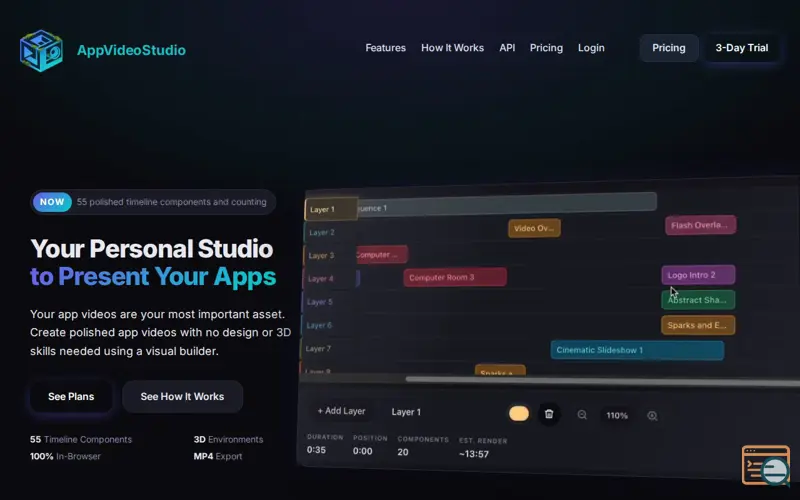Click the timeline horizontal scrollbar
This screenshot has height=500, width=800.
[x=602, y=381]
